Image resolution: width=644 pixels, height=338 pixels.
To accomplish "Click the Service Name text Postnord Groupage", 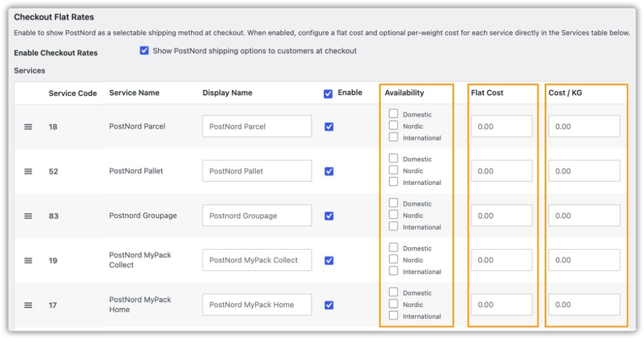I will 143,216.
